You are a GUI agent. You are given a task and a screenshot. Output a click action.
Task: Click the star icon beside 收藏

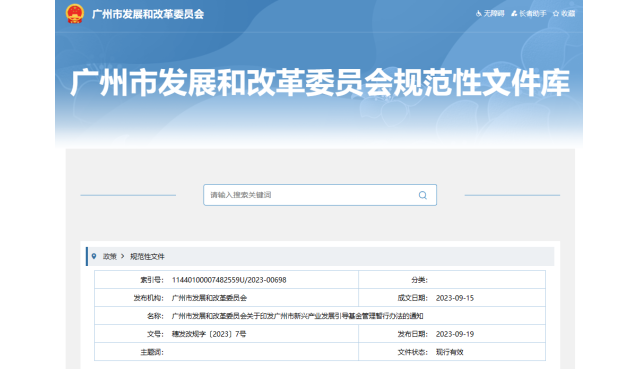(556, 13)
